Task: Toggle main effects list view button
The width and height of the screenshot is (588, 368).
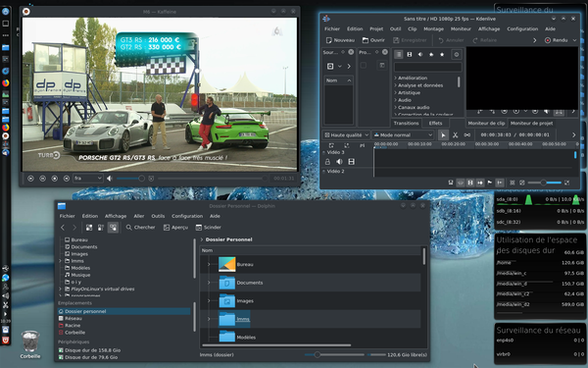Action: [399, 54]
